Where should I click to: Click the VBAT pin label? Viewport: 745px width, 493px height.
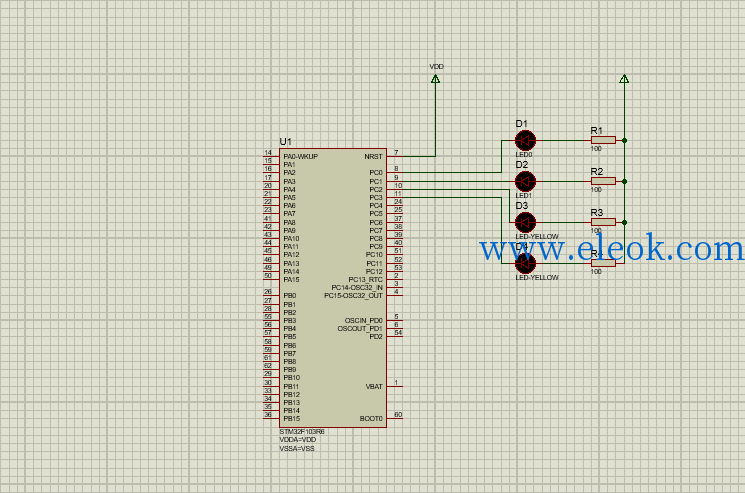[x=374, y=387]
